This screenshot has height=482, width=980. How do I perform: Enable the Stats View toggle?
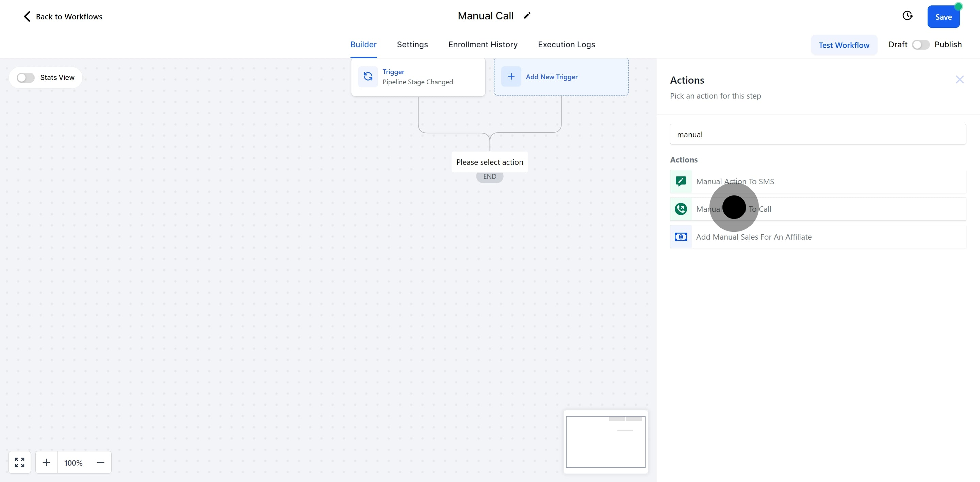pos(26,78)
